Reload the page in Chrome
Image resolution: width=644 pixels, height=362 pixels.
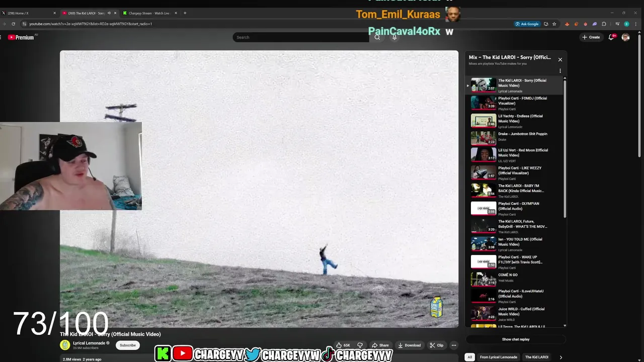point(13,24)
